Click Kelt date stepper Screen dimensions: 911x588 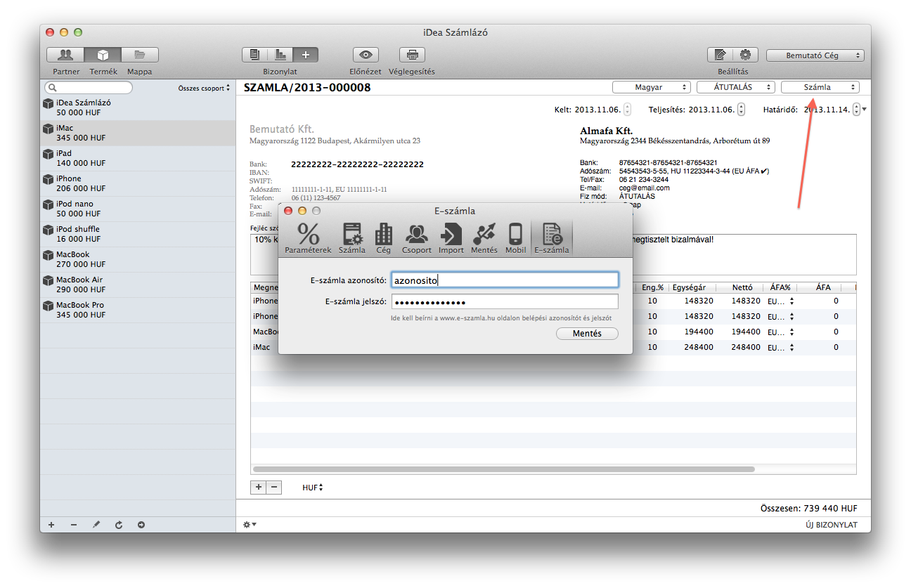pos(627,110)
